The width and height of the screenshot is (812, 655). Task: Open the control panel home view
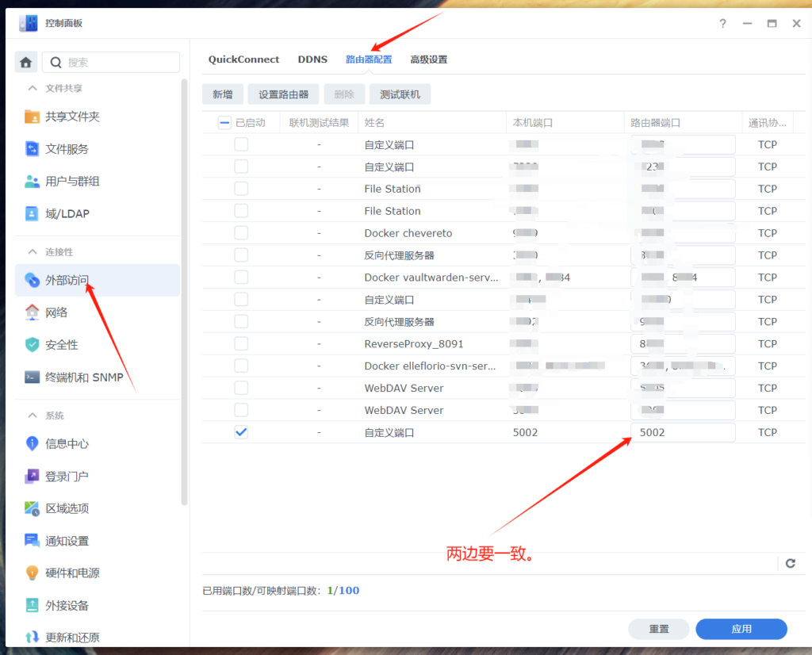pyautogui.click(x=26, y=62)
